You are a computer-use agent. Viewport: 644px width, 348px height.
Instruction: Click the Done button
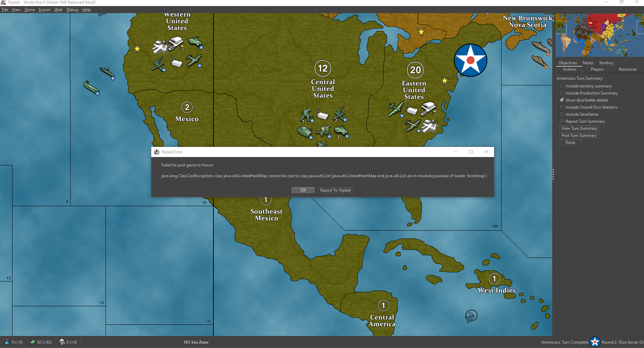point(570,143)
